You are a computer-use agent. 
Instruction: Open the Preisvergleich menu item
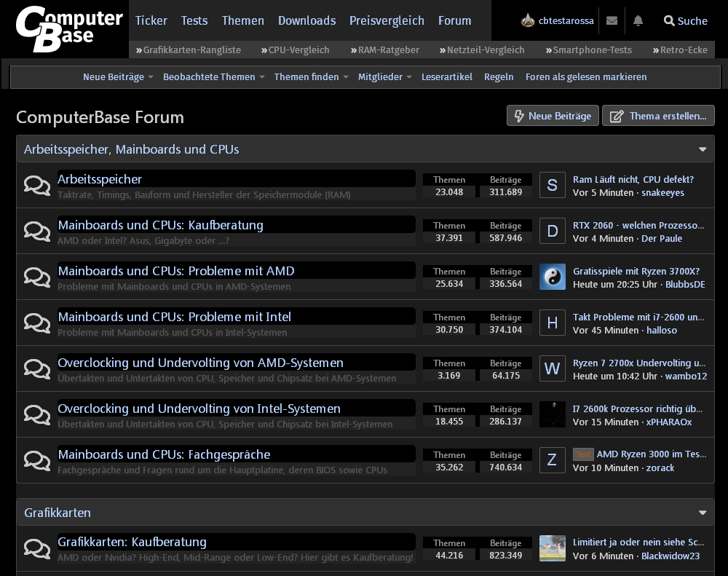pos(387,21)
